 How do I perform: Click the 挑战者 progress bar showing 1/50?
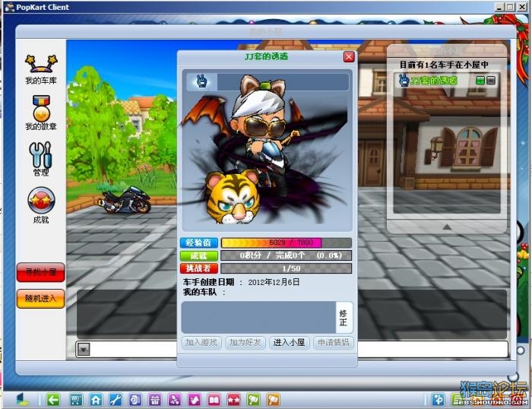tap(286, 268)
